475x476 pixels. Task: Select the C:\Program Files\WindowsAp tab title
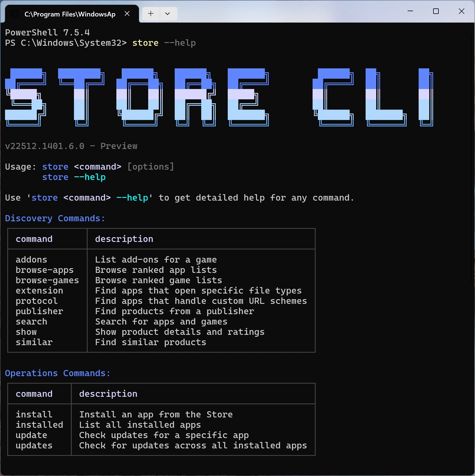70,14
